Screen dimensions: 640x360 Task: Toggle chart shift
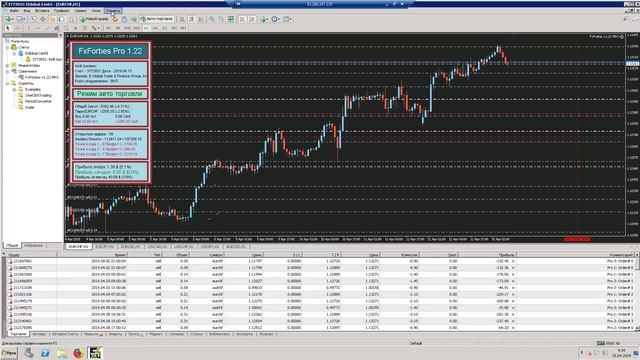(252, 19)
